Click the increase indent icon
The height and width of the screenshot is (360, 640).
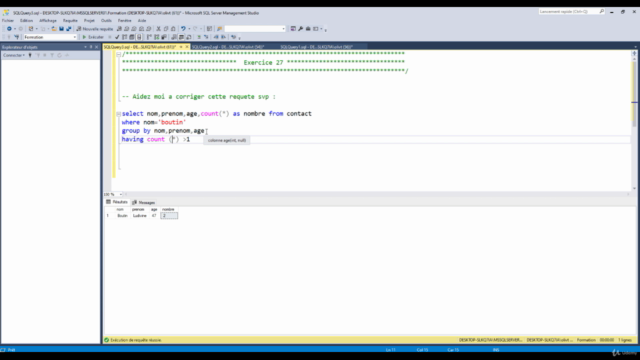tap(223, 37)
